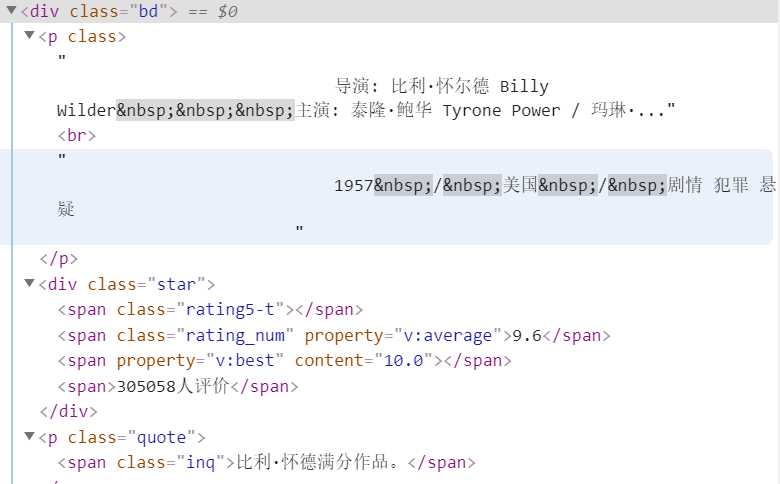The height and width of the screenshot is (484, 780).
Task: Select the span class="rating5-t" element
Action: tap(210, 309)
